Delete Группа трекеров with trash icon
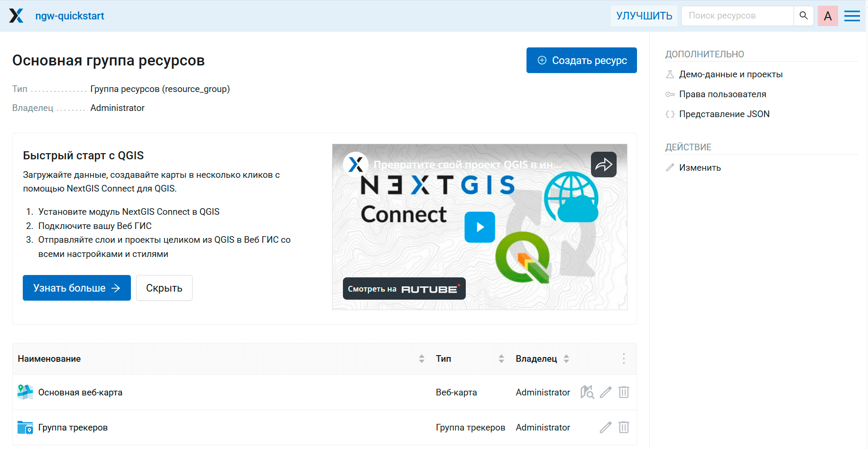The image size is (868, 449). point(624,427)
